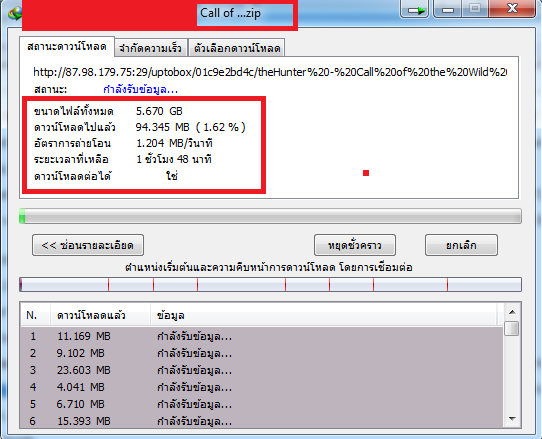Switch to สถานะดาวน์โหลด tab
Image resolution: width=542 pixels, height=439 pixels.
click(67, 46)
